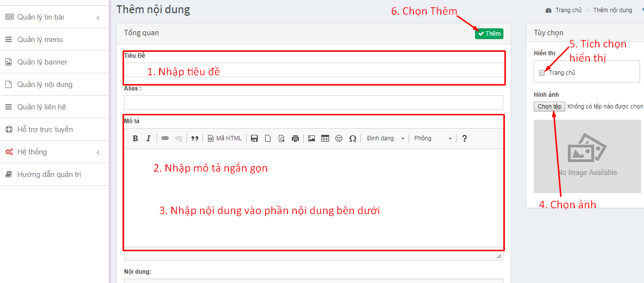Expand chevron beside Quản lý tin bài

98,18
